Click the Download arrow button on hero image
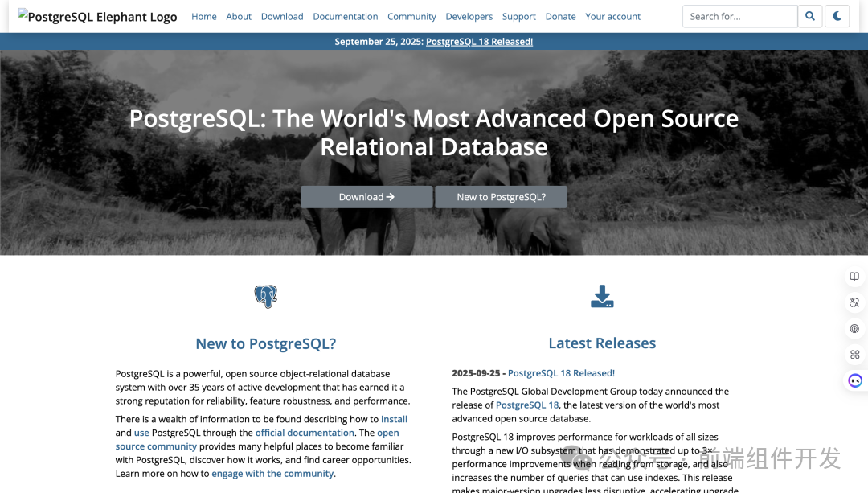 pos(366,197)
